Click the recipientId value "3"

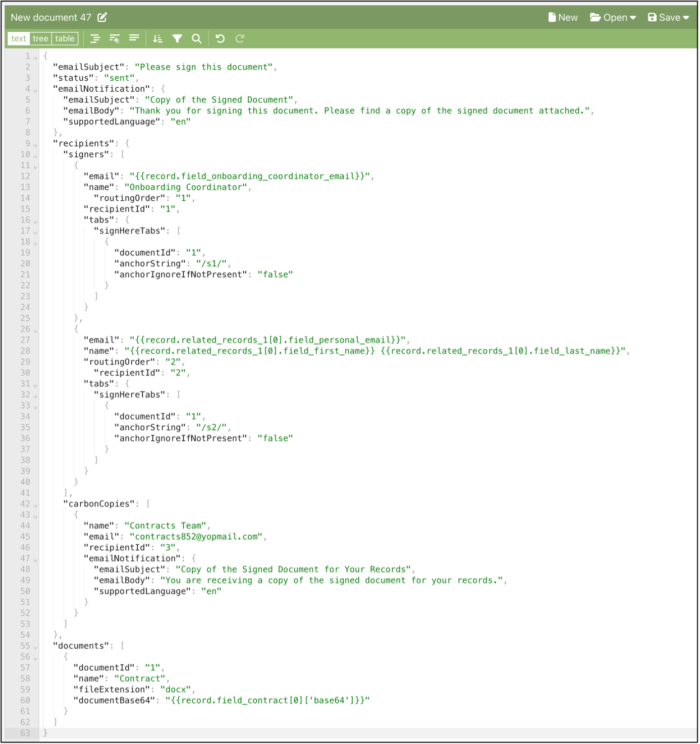click(168, 548)
